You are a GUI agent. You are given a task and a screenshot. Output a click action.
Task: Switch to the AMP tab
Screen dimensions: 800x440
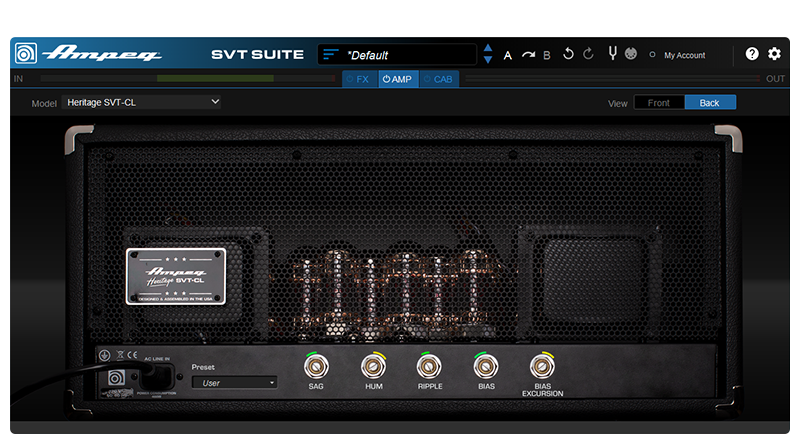pyautogui.click(x=398, y=79)
